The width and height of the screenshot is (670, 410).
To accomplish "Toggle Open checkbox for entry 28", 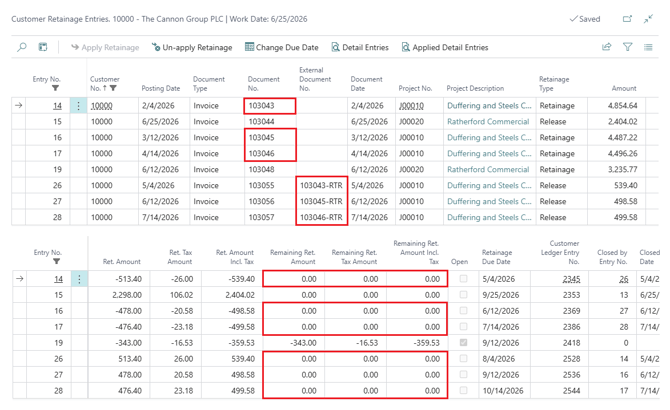I will [463, 390].
